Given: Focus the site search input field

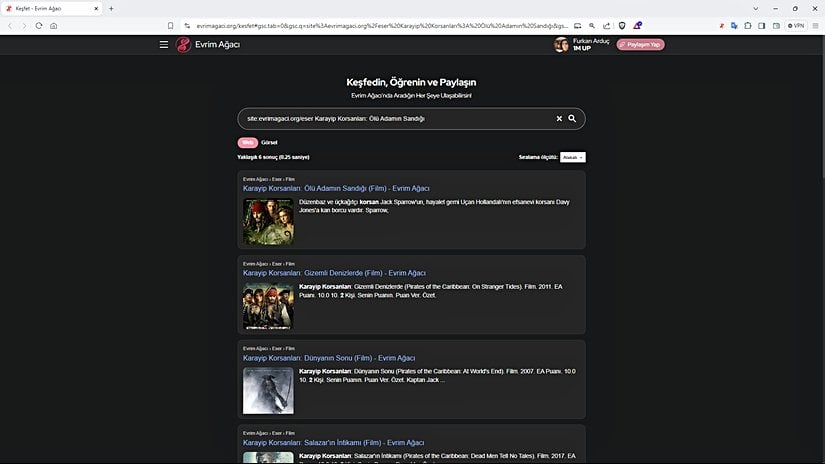Looking at the screenshot, I should [x=395, y=119].
